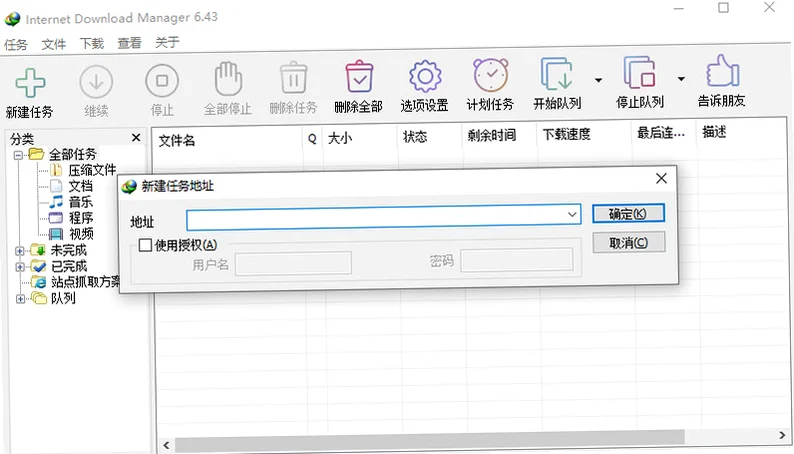This screenshot has height=454, width=794.
Task: Select 未完成 folder item
Action: pyautogui.click(x=68, y=250)
